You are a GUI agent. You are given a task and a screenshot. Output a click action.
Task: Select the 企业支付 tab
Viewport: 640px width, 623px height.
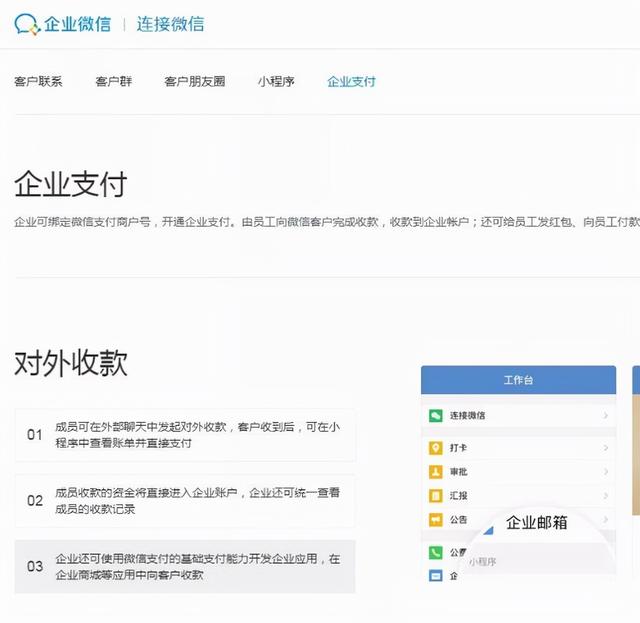(x=351, y=82)
